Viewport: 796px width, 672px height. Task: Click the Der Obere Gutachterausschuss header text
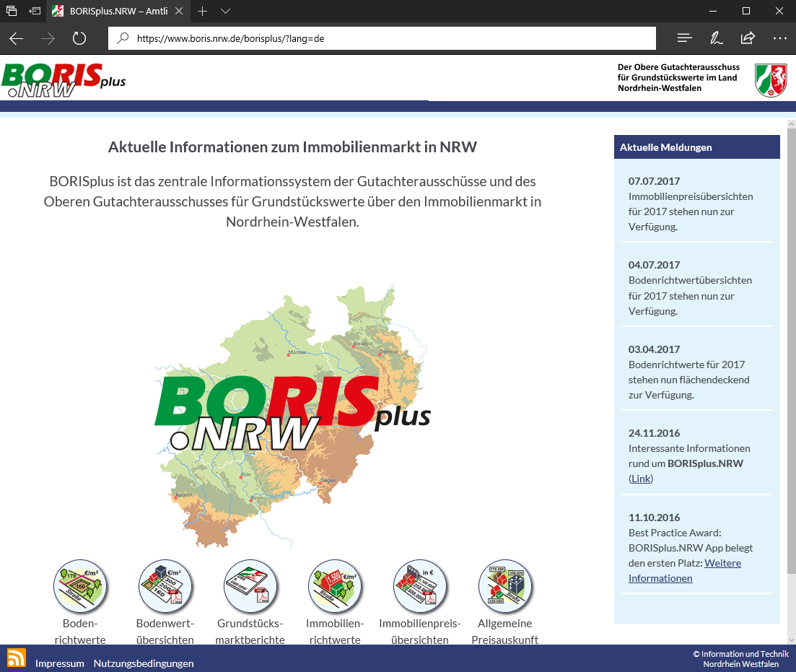(x=678, y=78)
